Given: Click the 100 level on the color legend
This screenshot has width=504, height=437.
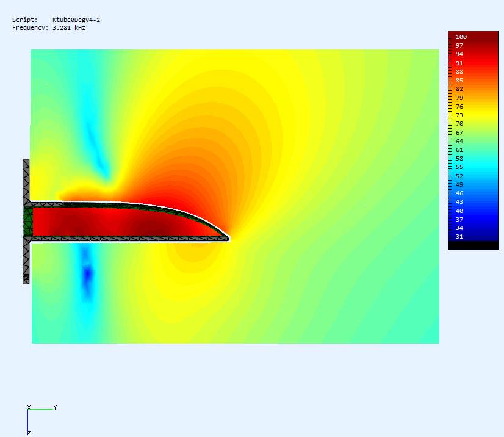Looking at the screenshot, I should pos(461,37).
